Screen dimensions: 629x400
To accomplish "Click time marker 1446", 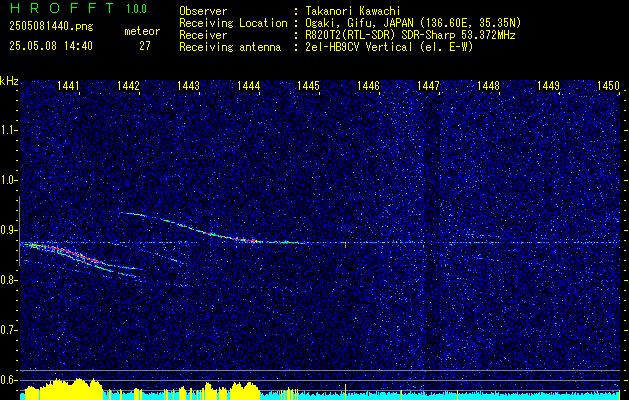I will (x=368, y=85).
